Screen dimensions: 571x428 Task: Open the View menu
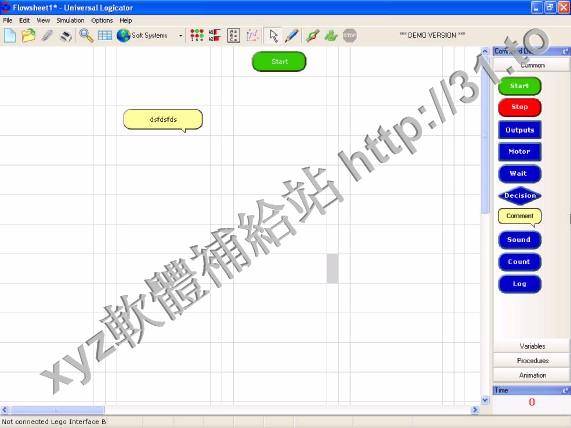click(43, 20)
